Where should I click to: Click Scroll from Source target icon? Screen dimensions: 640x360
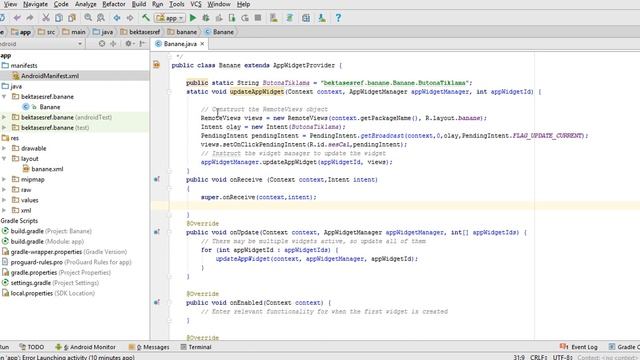102,44
